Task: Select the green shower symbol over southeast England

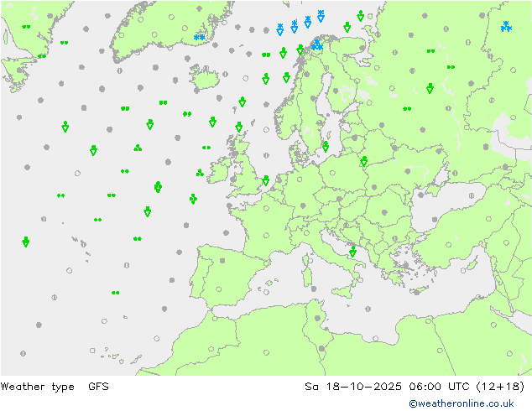Action: pos(266,180)
